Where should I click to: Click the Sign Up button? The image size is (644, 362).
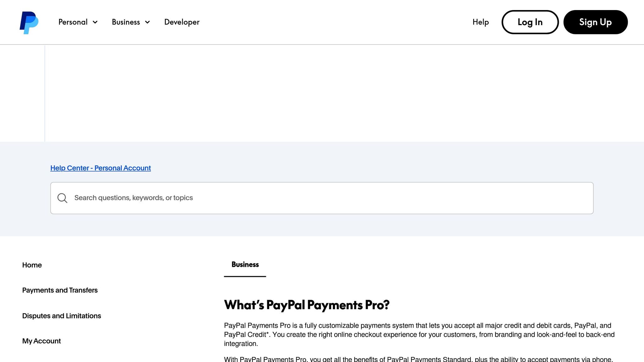pos(595,22)
